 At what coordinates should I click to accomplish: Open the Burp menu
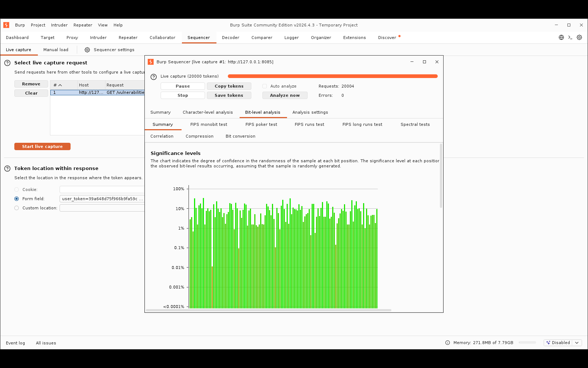(x=20, y=25)
